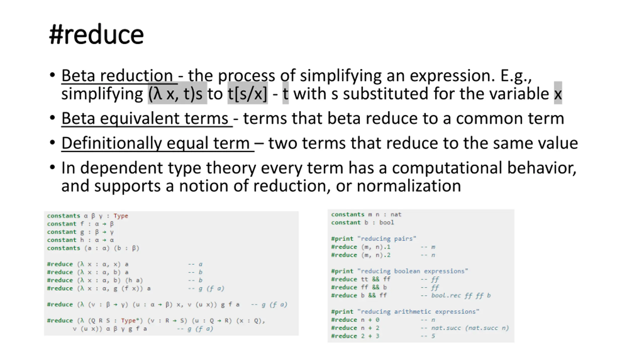Click the #print "reducing boolean expressions" line

click(x=399, y=271)
